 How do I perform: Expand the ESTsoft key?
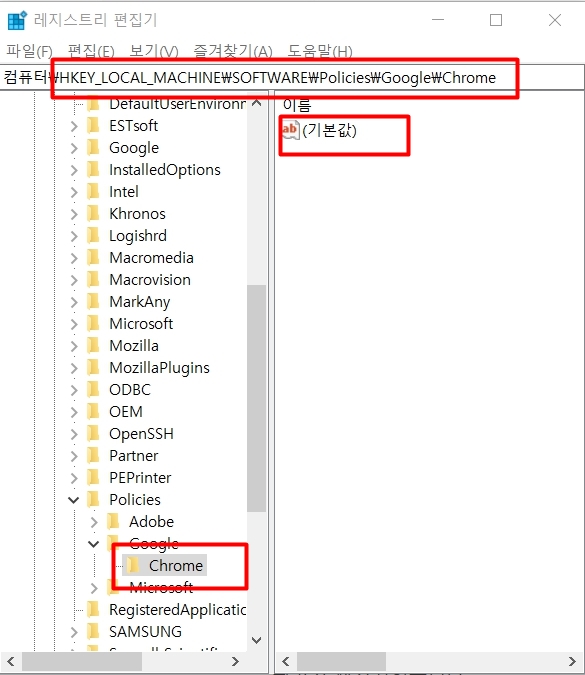coord(74,126)
